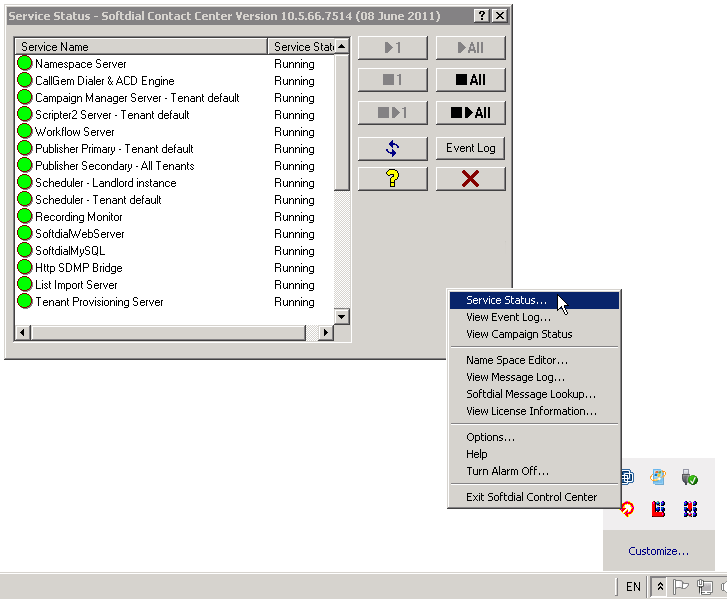Click the start all services button
727x599 pixels.
[x=470, y=48]
